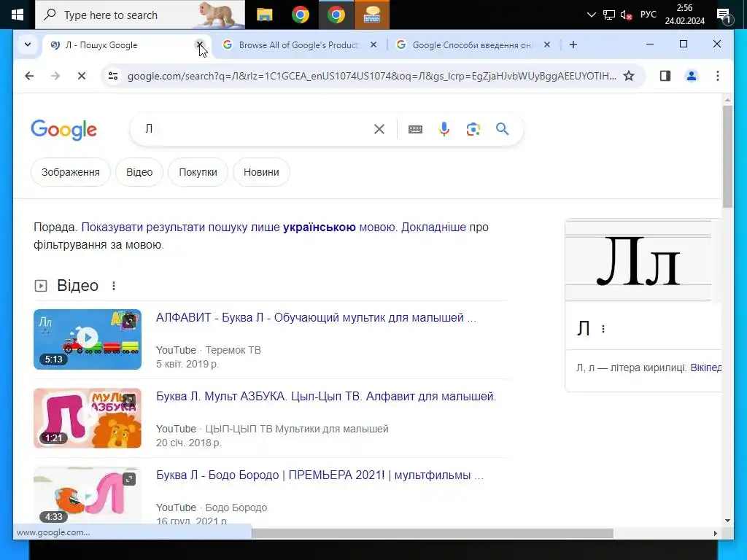Show hidden system tray icons
Screen dimensions: 747x560
coord(591,15)
